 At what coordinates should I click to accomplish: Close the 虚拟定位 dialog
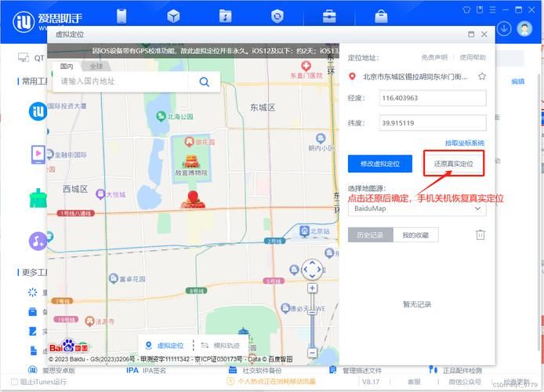click(484, 34)
